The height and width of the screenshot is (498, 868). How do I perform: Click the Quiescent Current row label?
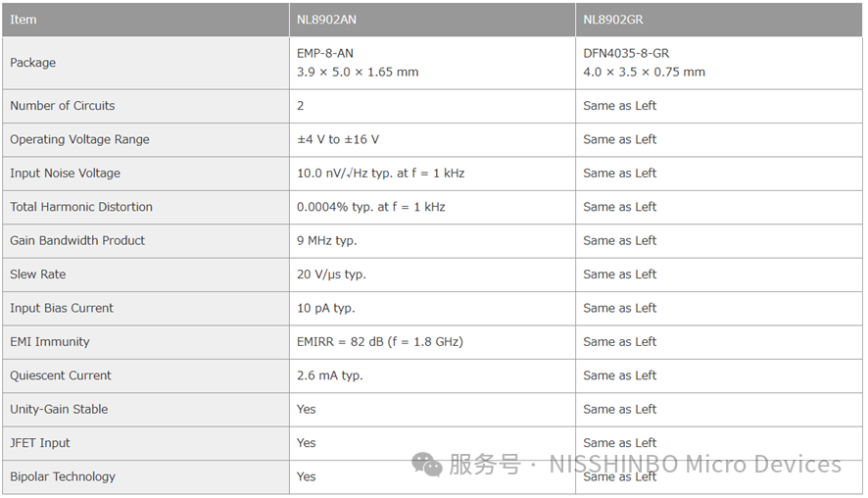61,375
